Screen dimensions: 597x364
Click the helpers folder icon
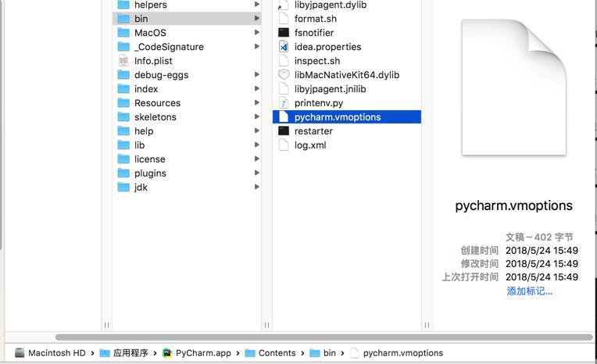coord(123,5)
